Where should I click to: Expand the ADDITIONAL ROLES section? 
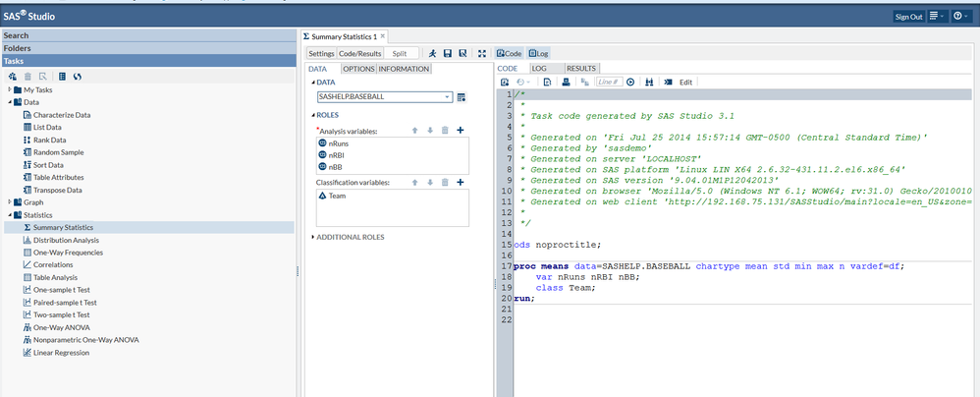[x=349, y=237]
